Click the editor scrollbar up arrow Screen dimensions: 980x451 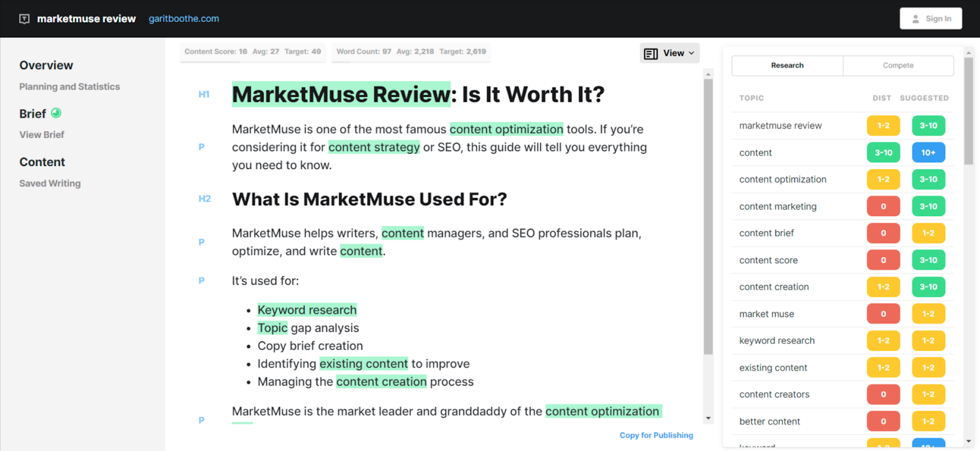coord(708,74)
